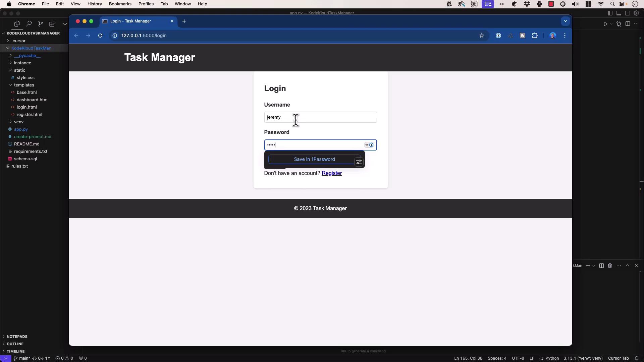Click the 1Password extension icon in Chrome toolbar
Screen dimensions: 644x362
coord(498,36)
